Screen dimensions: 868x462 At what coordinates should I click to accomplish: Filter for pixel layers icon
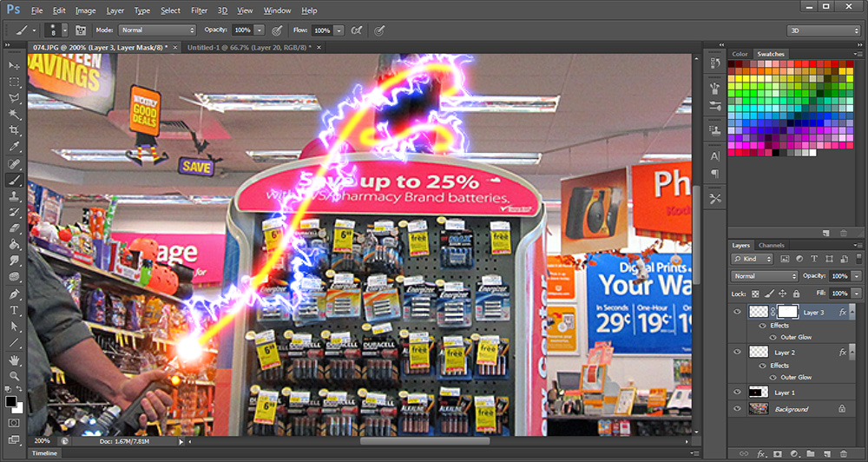click(785, 259)
